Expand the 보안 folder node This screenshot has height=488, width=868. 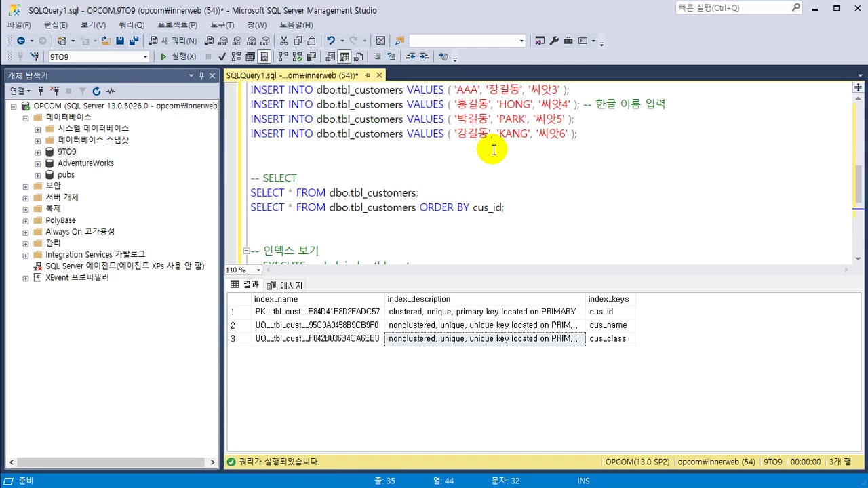[x=26, y=186]
